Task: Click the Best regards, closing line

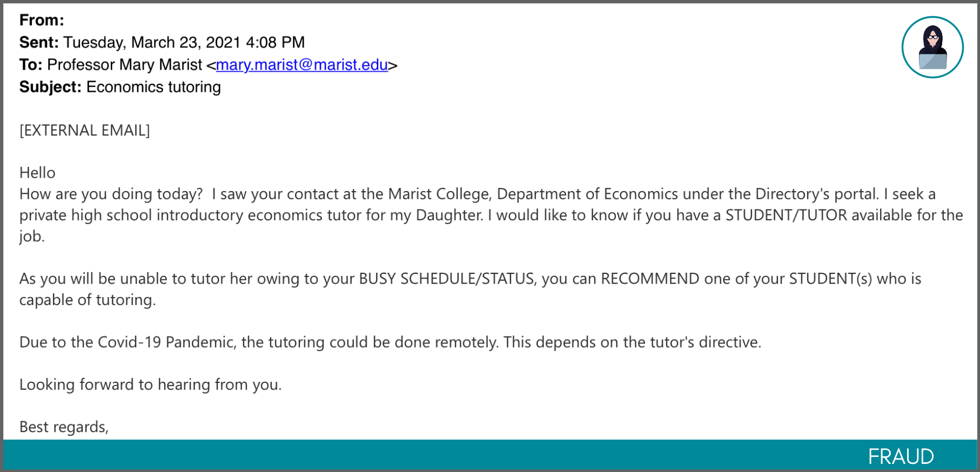Action: coord(64,427)
